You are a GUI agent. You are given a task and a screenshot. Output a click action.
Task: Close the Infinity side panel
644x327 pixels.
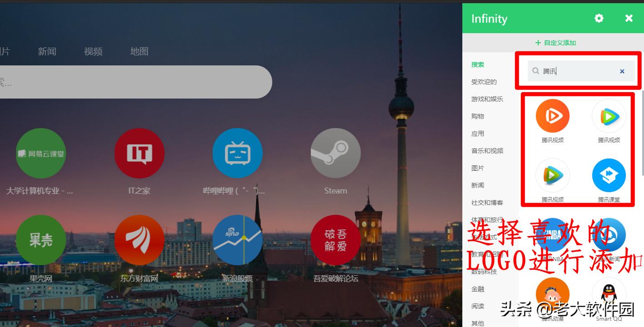(x=629, y=18)
